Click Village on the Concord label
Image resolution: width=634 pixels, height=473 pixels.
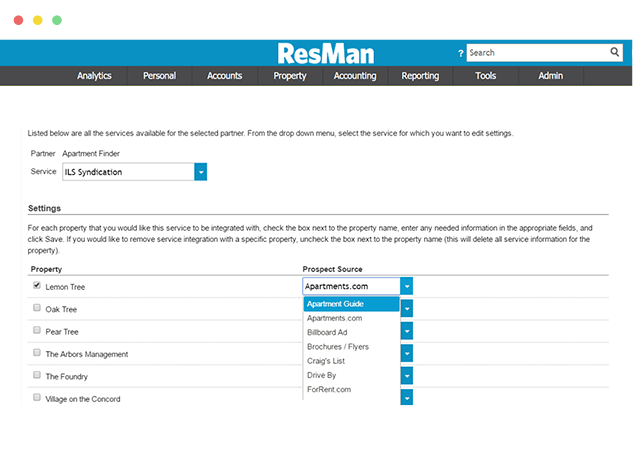pos(83,399)
